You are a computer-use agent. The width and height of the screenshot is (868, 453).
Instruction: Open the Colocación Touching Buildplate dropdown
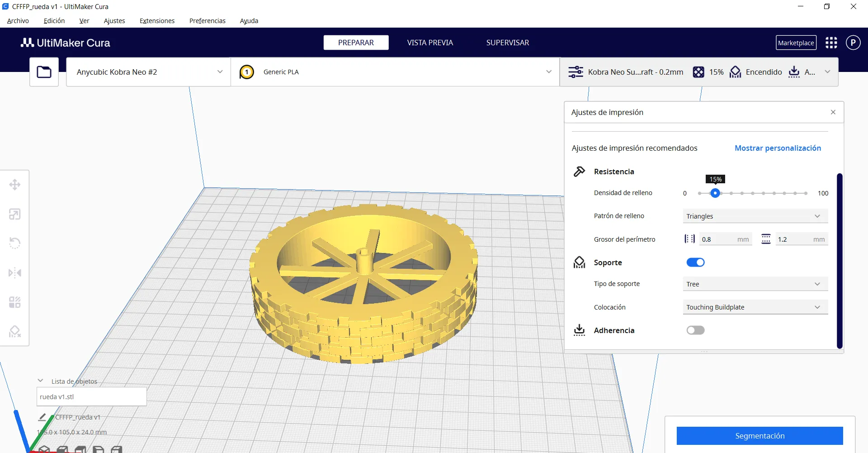point(755,307)
